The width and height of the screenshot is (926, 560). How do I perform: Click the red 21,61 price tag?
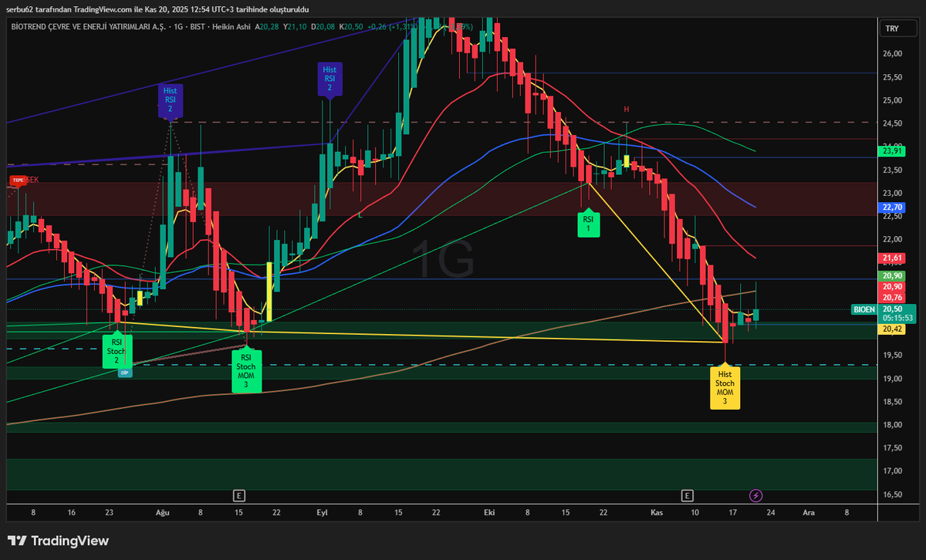pos(892,258)
